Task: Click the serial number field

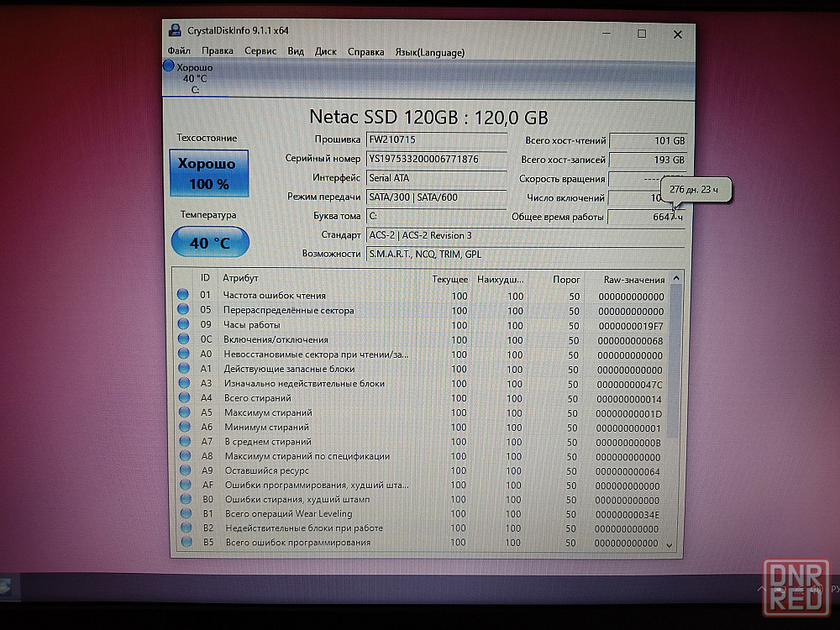Action: (x=437, y=159)
